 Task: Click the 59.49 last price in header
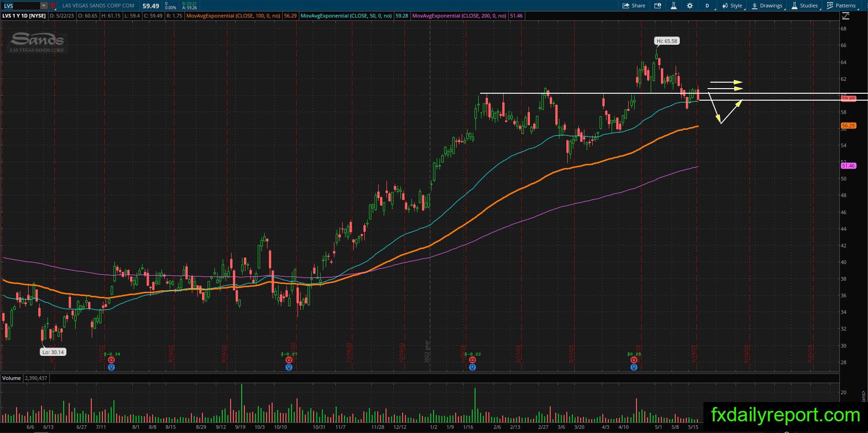[x=151, y=6]
